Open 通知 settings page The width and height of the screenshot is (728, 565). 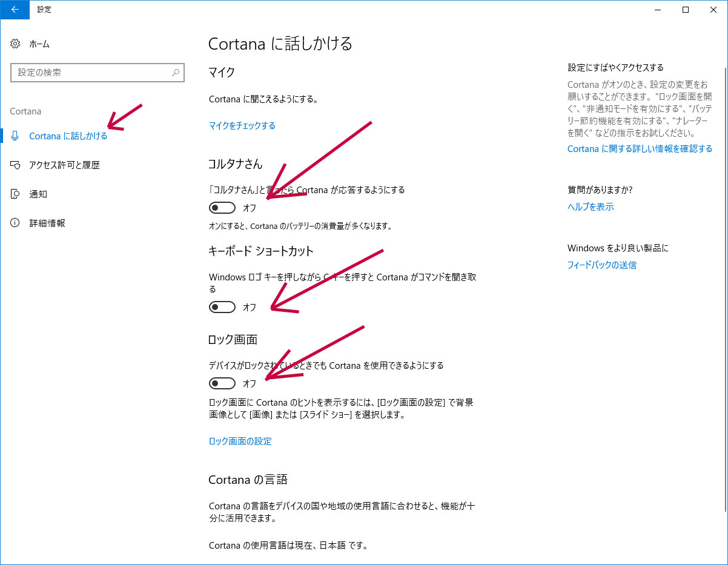pos(38,194)
